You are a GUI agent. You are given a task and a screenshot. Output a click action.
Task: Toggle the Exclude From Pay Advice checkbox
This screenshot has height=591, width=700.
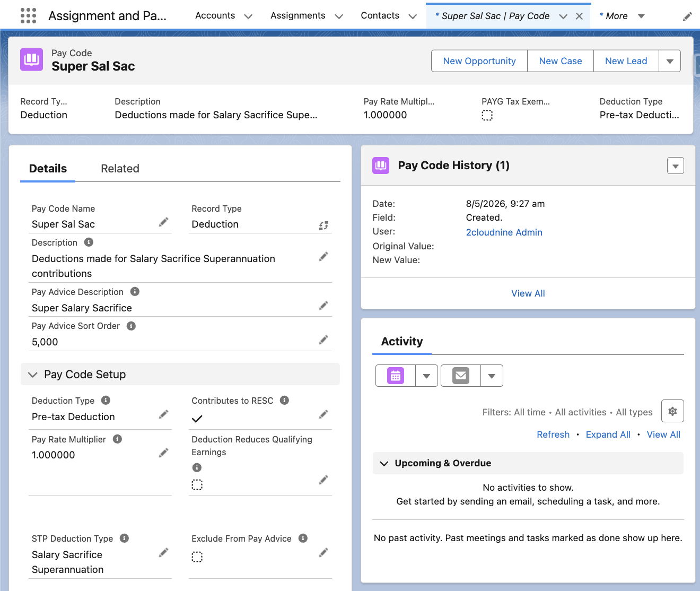[x=197, y=557]
